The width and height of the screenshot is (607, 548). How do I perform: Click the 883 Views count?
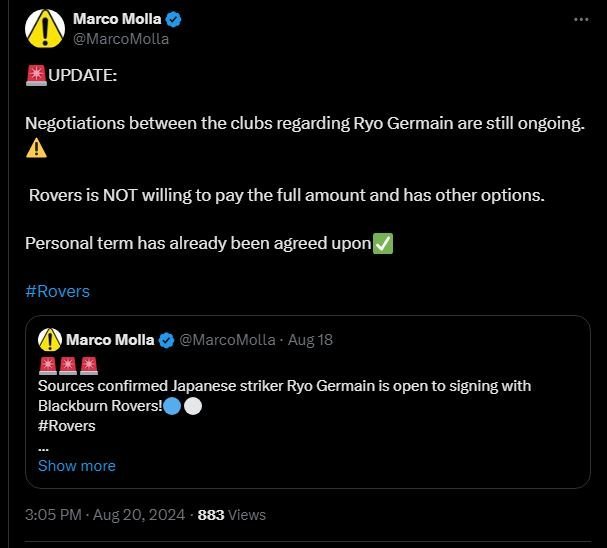pyautogui.click(x=232, y=515)
